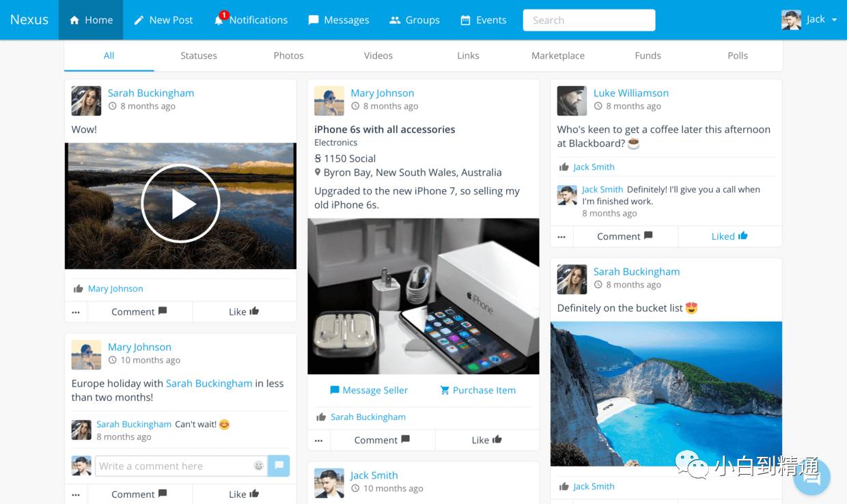Switch to the Marketplace tab
The width and height of the screenshot is (847, 504).
(x=557, y=55)
